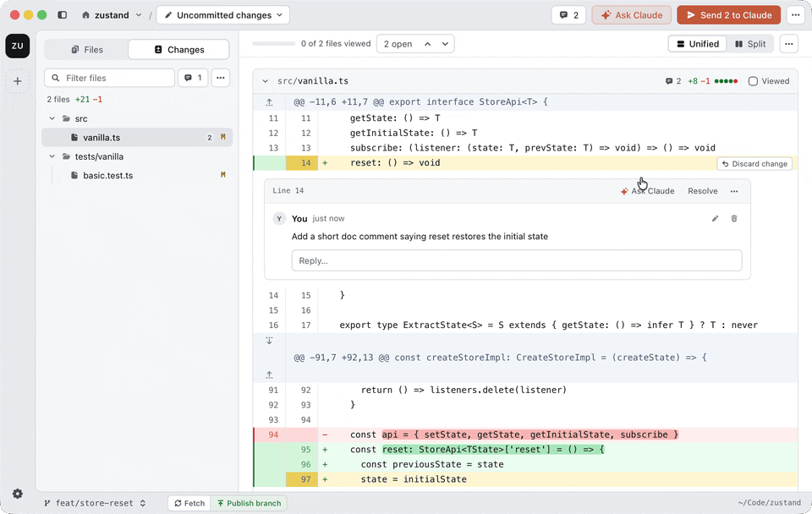The height and width of the screenshot is (514, 812).
Task: Open the Uncommitted changes dropdown
Action: tap(223, 15)
